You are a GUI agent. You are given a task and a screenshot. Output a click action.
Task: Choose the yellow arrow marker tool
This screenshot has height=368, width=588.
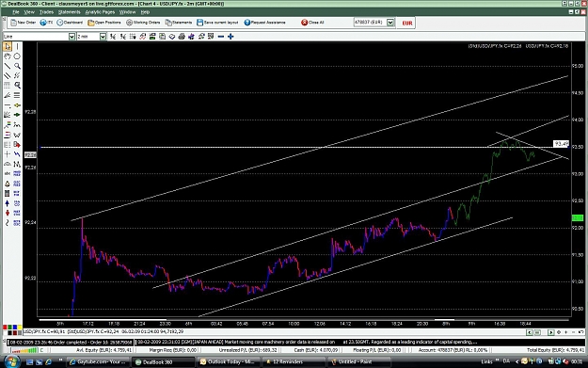[x=17, y=105]
